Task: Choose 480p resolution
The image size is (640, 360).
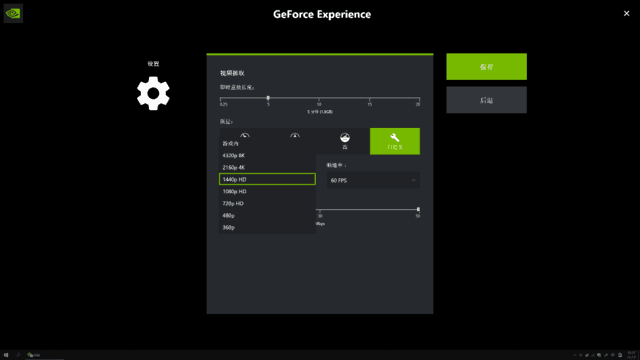Action: pos(267,215)
